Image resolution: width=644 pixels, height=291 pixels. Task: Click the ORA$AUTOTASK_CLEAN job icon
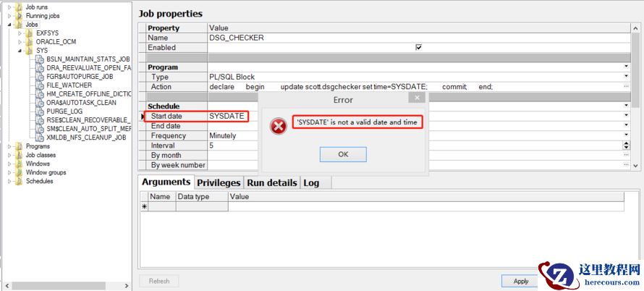(x=39, y=102)
